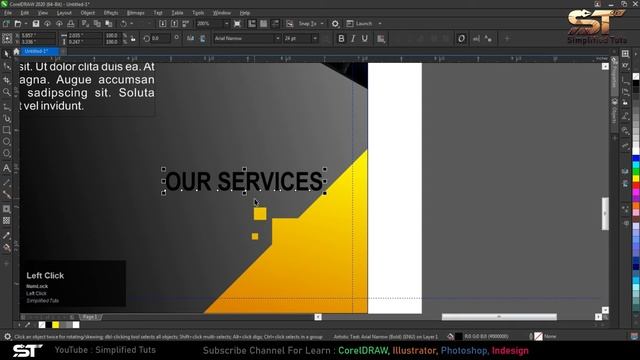Click the Open folder icon
Image resolution: width=640 pixels, height=360 pixels.
point(18,24)
